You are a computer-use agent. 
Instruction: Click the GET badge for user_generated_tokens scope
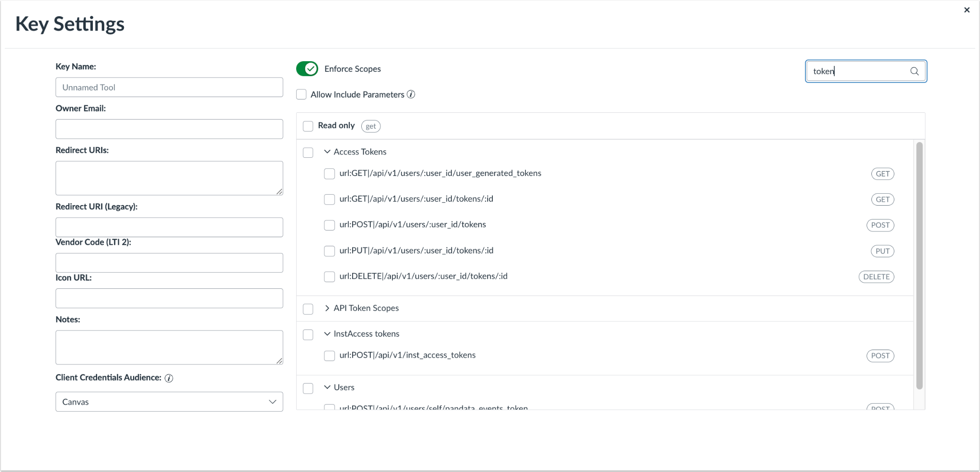[882, 174]
